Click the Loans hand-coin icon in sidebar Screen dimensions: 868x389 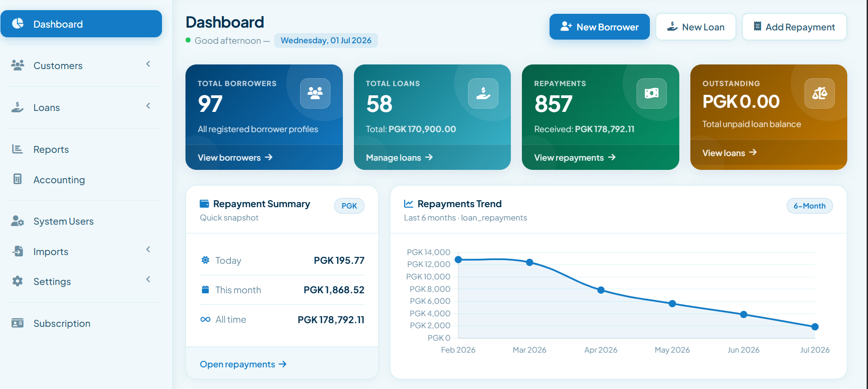coord(17,107)
